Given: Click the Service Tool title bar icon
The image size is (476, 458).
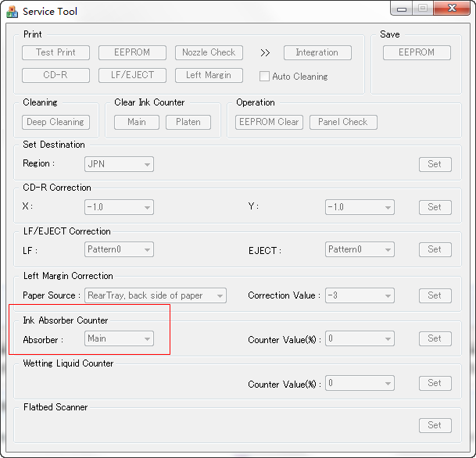Looking at the screenshot, I should pos(12,12).
